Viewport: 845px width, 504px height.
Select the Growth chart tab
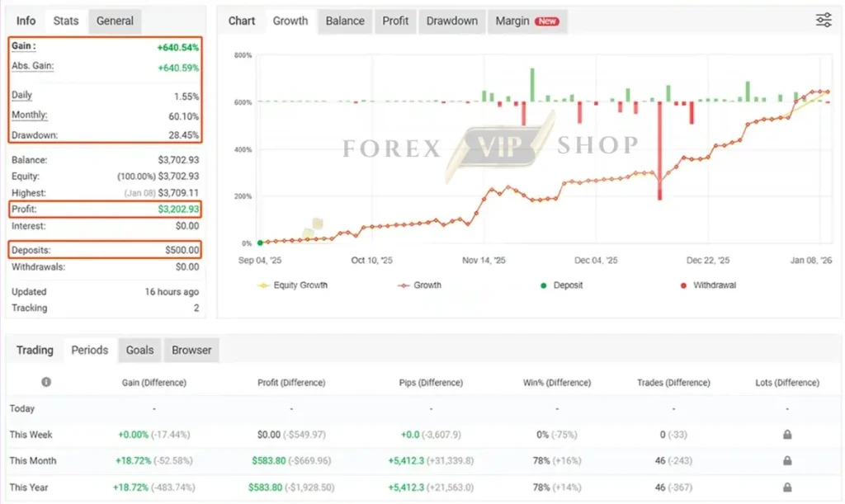pos(290,21)
